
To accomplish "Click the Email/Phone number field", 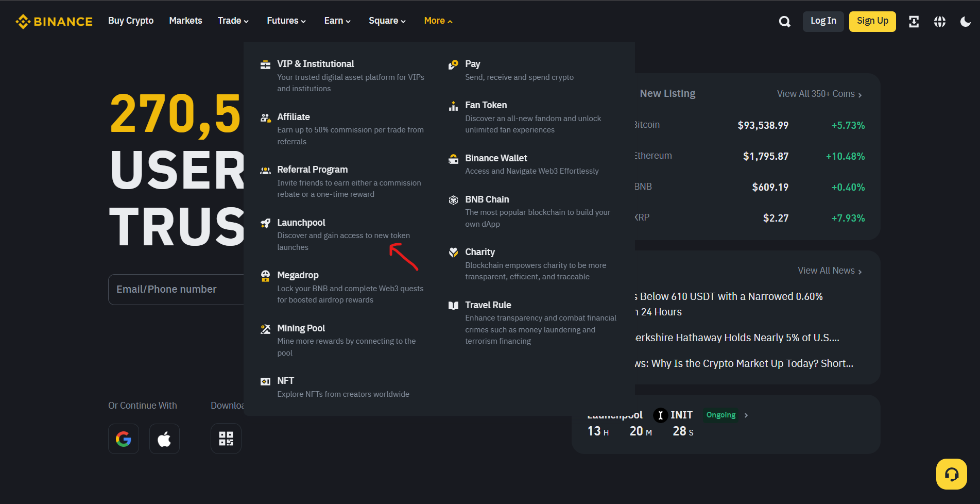I will (x=175, y=290).
